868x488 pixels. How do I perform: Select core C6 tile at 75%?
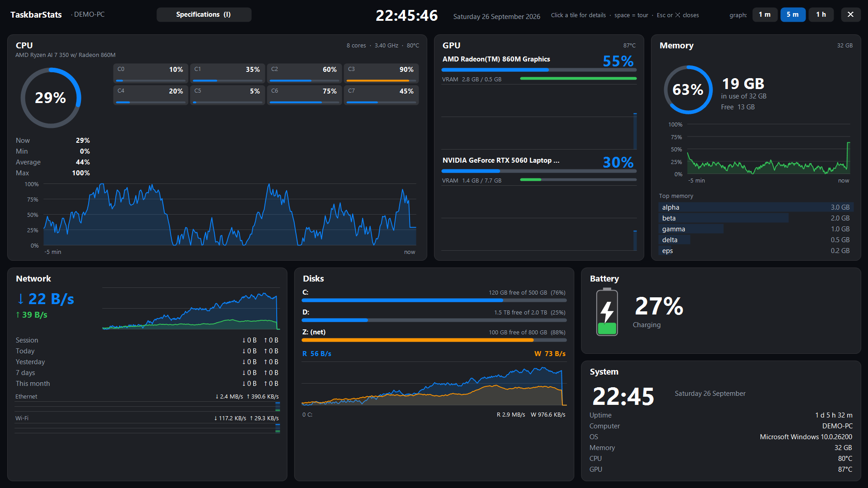(x=304, y=95)
